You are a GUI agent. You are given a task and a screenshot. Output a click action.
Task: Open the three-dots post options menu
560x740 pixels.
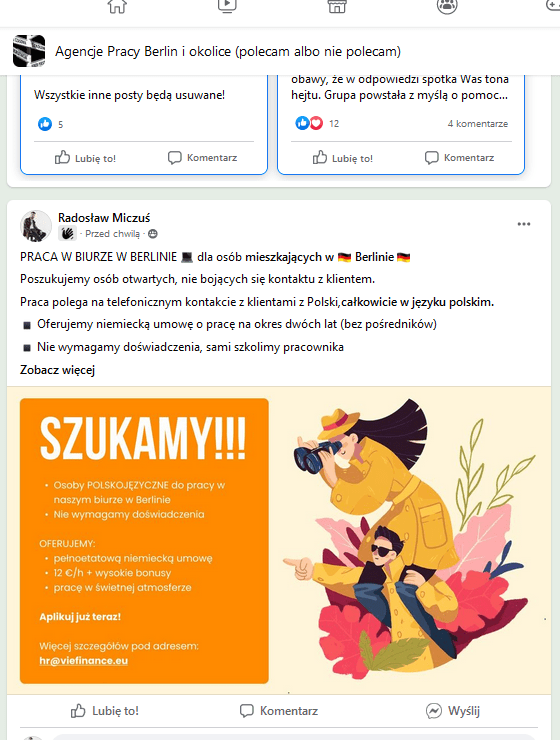524,224
